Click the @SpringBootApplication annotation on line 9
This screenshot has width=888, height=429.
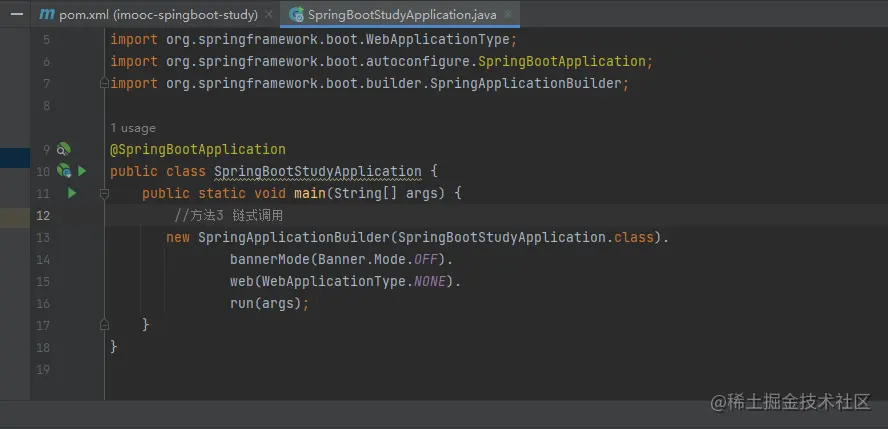point(198,149)
